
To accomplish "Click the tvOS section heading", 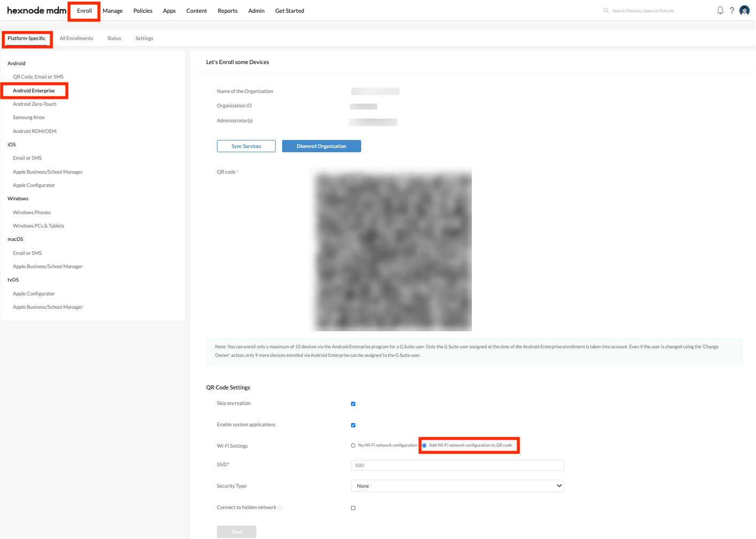I will tap(13, 280).
